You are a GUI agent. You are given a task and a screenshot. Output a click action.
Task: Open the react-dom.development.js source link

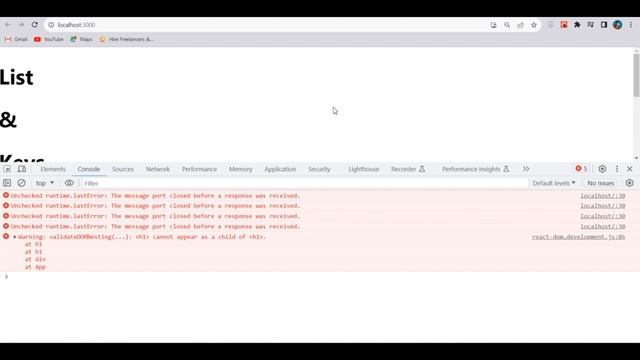point(578,237)
